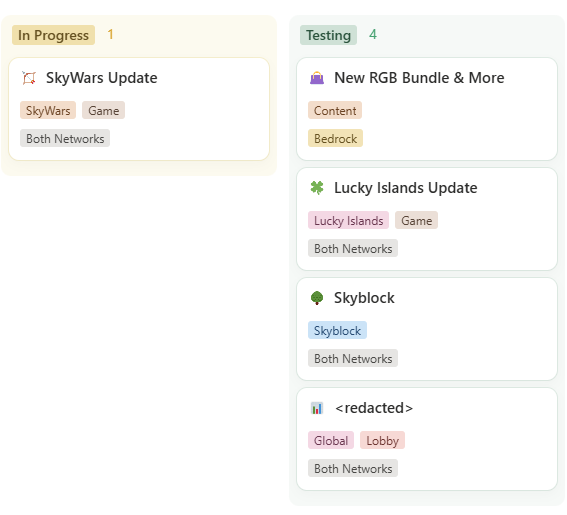Click the SkyWars tag

[x=48, y=110]
